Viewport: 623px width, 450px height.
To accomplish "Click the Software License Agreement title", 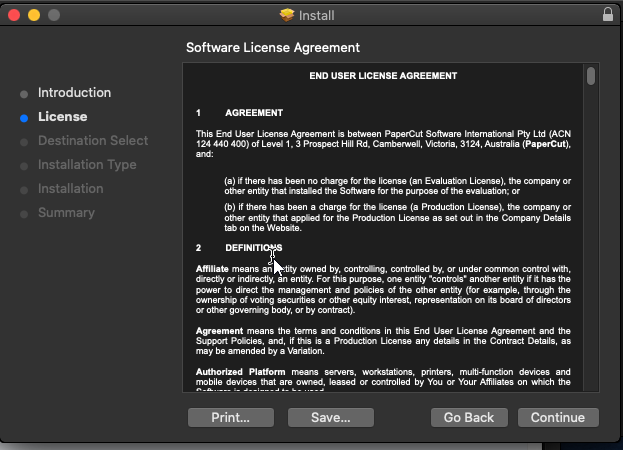I will tap(273, 48).
